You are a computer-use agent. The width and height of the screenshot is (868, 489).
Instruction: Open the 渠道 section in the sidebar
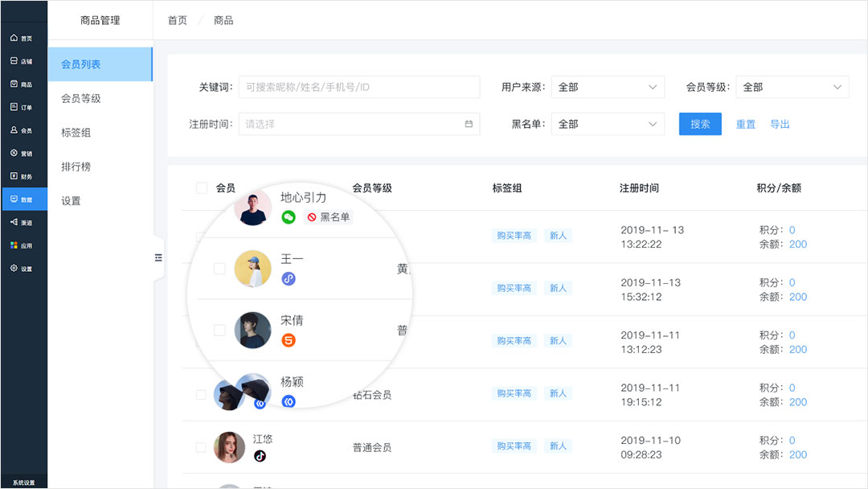[x=21, y=222]
